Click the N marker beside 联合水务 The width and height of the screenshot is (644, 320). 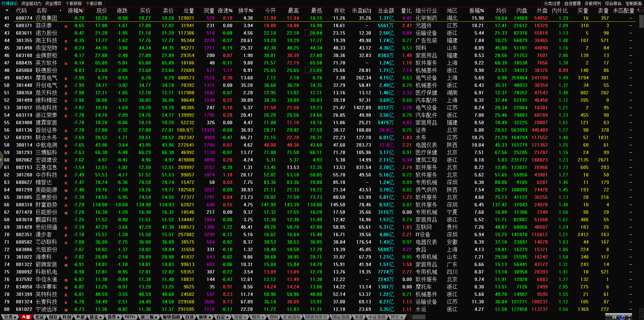[x=66, y=138]
